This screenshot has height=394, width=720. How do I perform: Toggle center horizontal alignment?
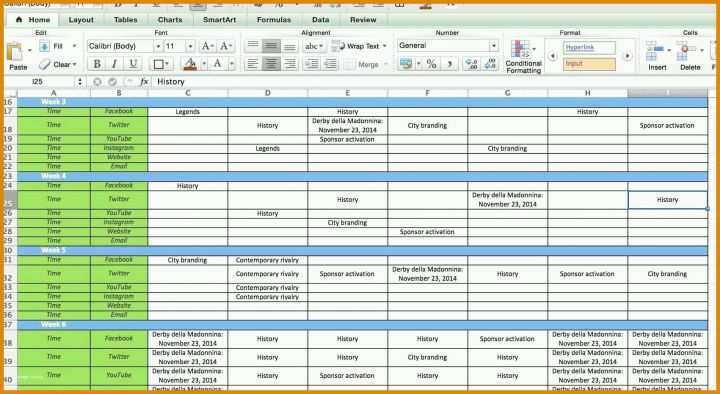(271, 64)
